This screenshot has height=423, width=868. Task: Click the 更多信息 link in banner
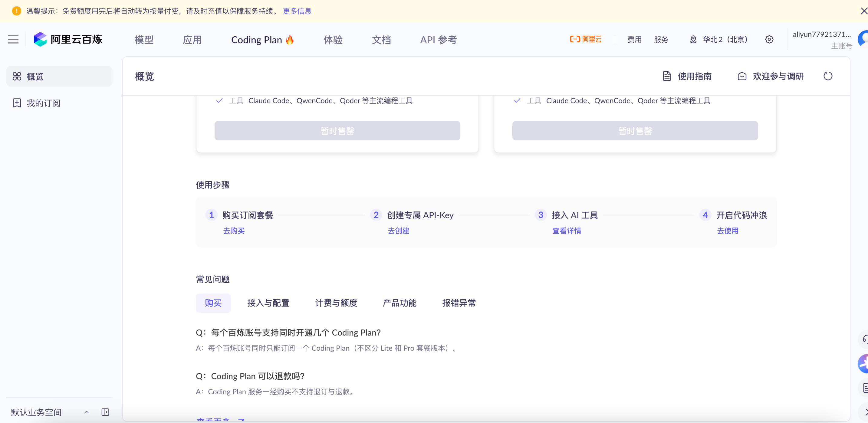coord(297,11)
